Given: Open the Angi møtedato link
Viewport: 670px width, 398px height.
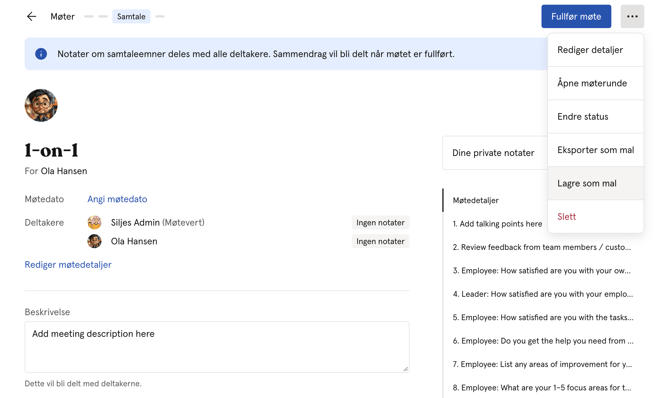Looking at the screenshot, I should pos(117,199).
